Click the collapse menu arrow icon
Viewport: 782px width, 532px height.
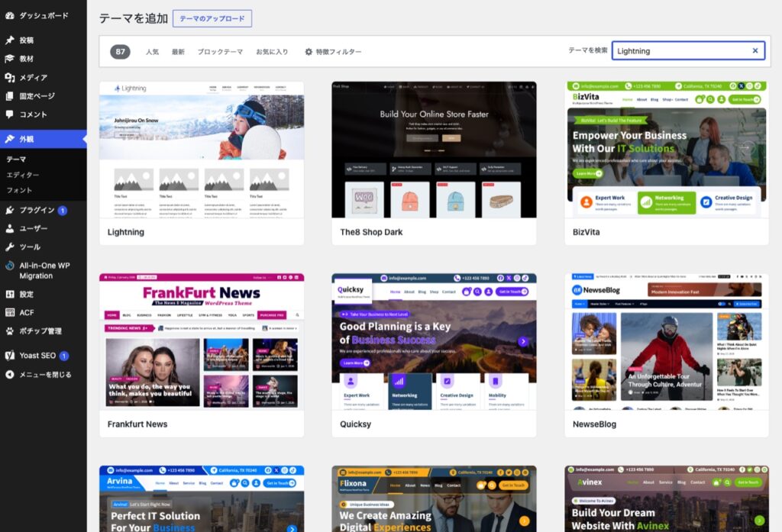[x=9, y=375]
